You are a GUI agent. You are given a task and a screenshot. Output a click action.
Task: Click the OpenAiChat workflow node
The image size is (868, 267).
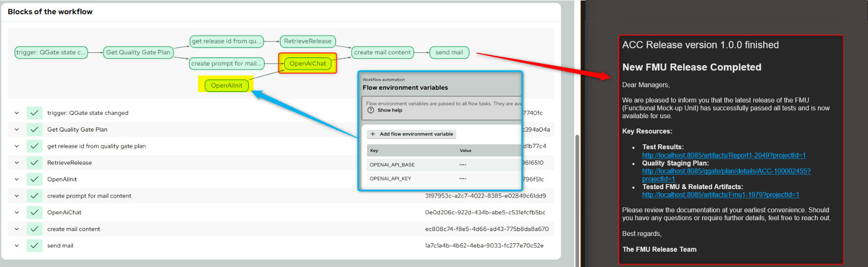point(308,64)
